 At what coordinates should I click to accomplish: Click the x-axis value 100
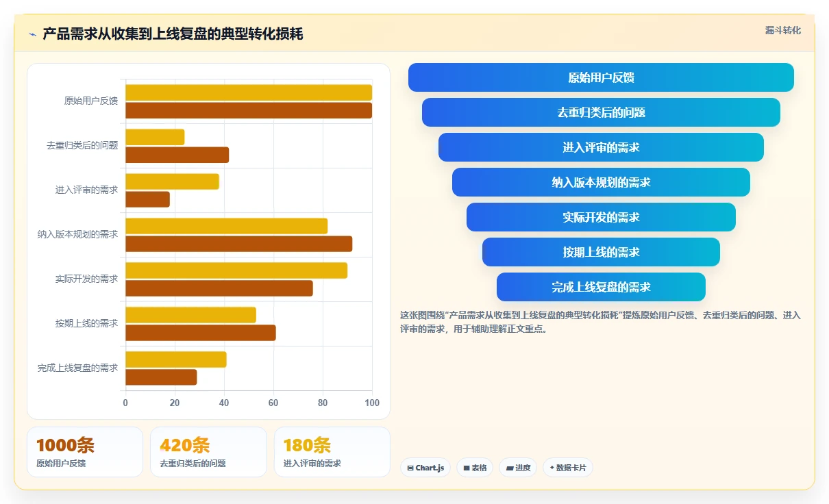[x=372, y=403]
